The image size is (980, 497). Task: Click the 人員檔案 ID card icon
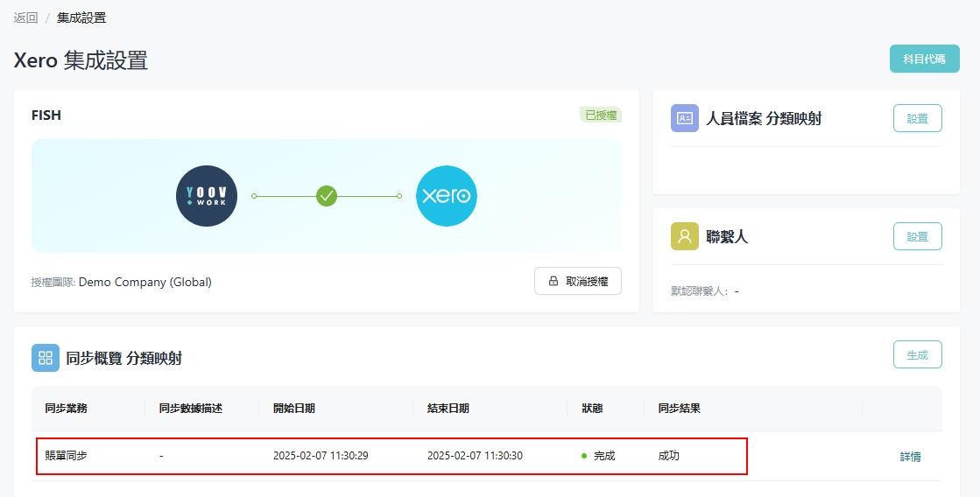pos(684,118)
